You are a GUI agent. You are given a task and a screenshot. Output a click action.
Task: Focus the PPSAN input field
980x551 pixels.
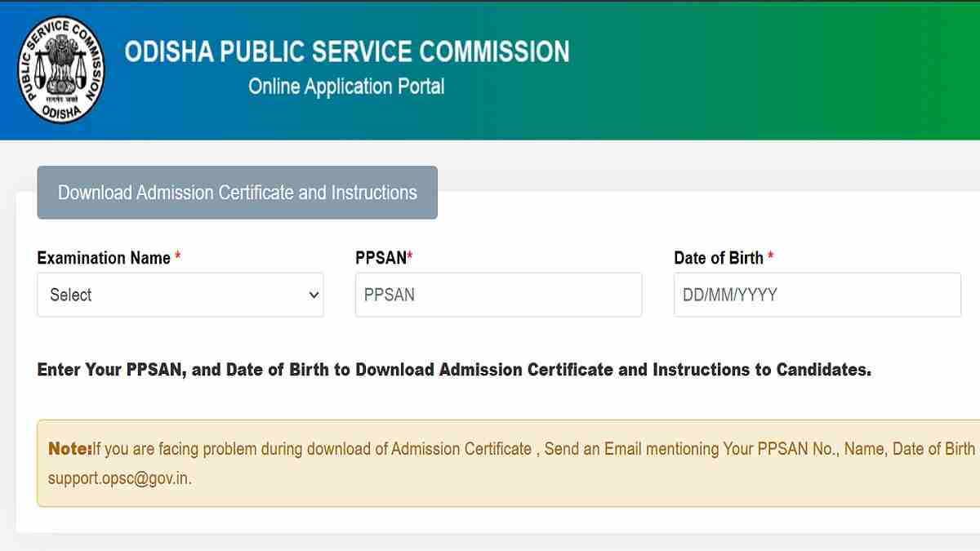tap(498, 295)
